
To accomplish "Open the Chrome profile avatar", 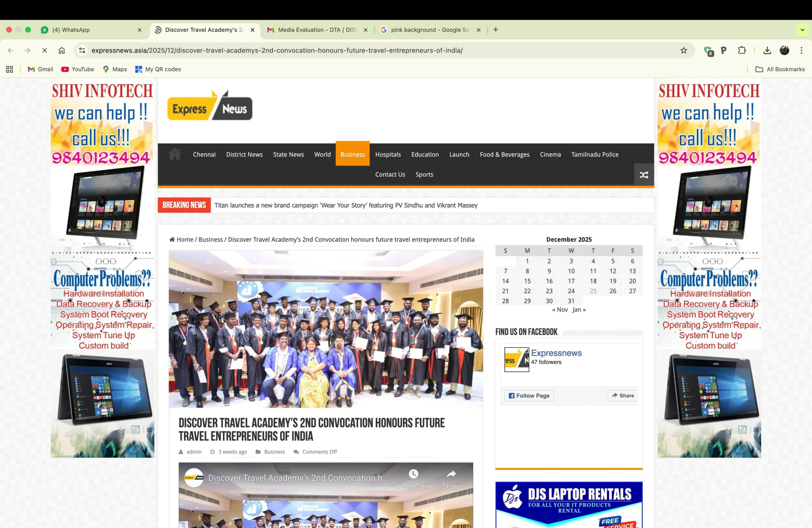I will tap(784, 50).
